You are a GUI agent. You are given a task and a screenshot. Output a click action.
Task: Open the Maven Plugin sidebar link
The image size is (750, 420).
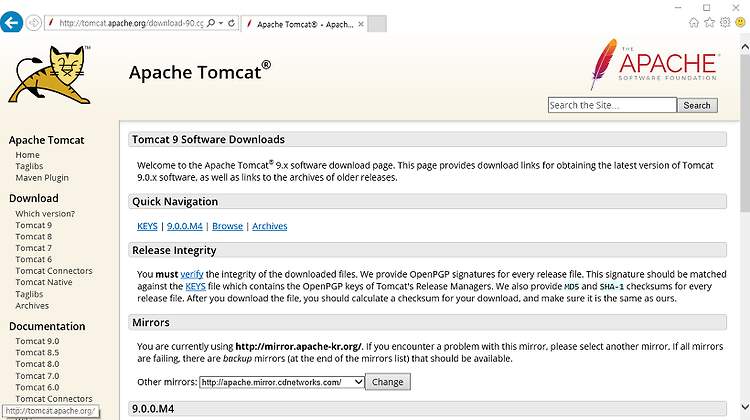pos(42,177)
